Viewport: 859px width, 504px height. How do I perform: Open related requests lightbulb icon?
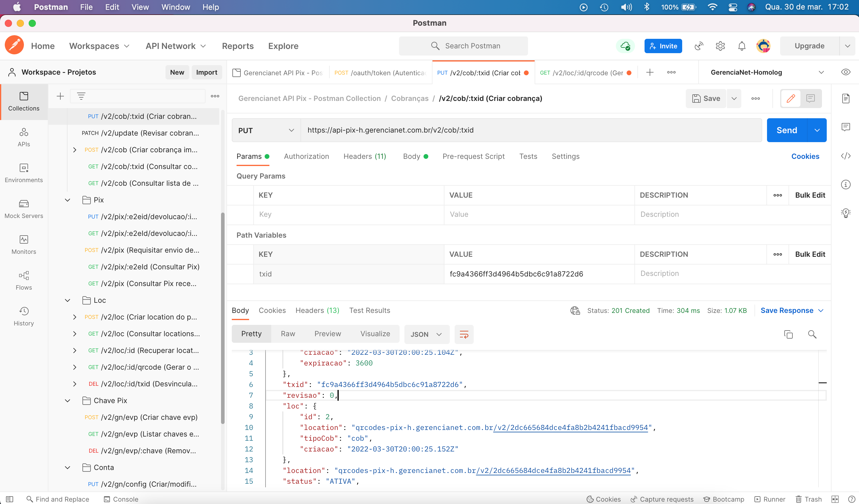coord(845,213)
